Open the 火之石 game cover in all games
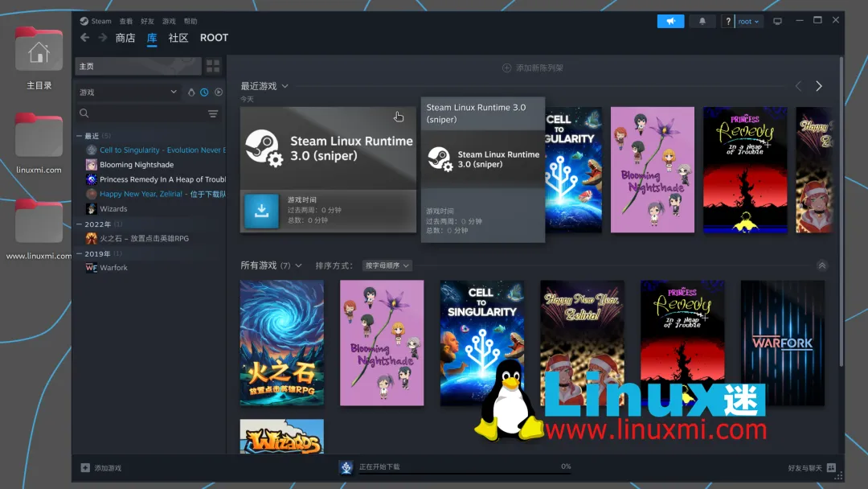This screenshot has width=868, height=489. [282, 343]
